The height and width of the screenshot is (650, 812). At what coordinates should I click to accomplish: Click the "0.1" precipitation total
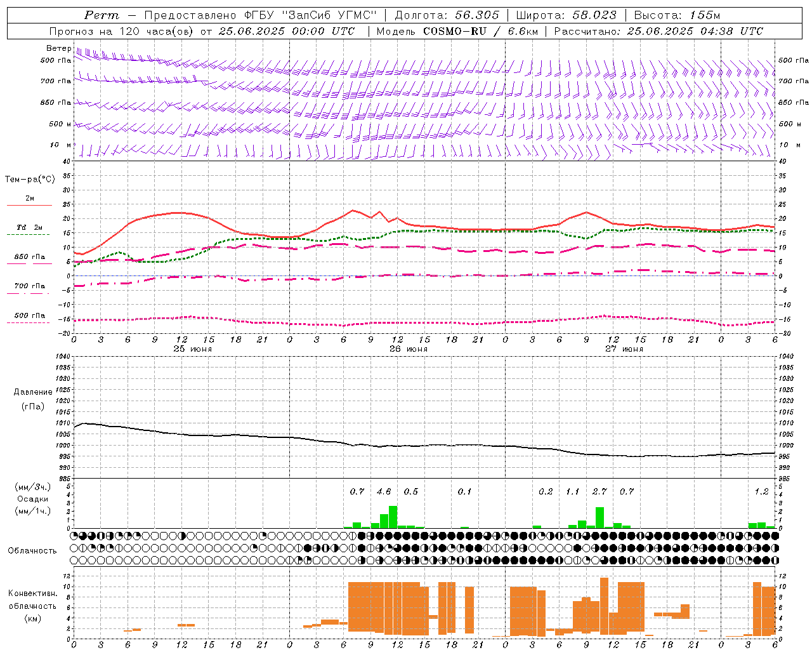click(465, 491)
